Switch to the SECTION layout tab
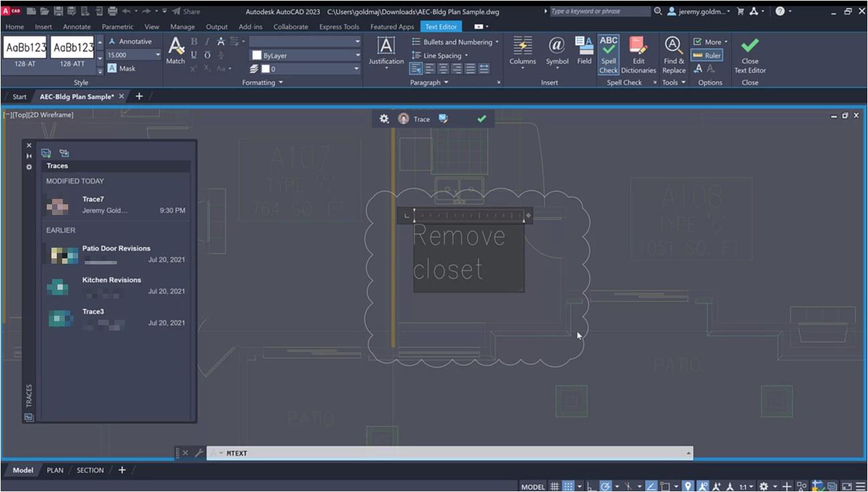Screen dimensions: 868x492 (90, 470)
